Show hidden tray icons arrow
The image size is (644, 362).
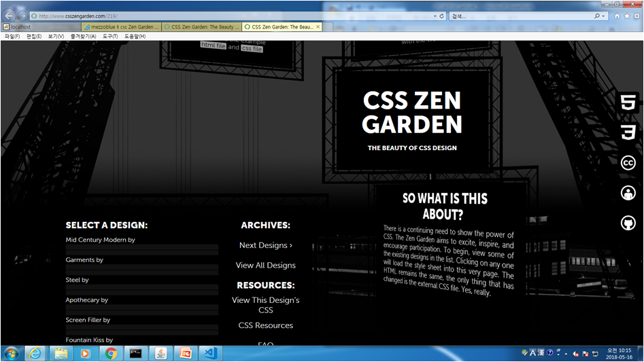[566, 354]
